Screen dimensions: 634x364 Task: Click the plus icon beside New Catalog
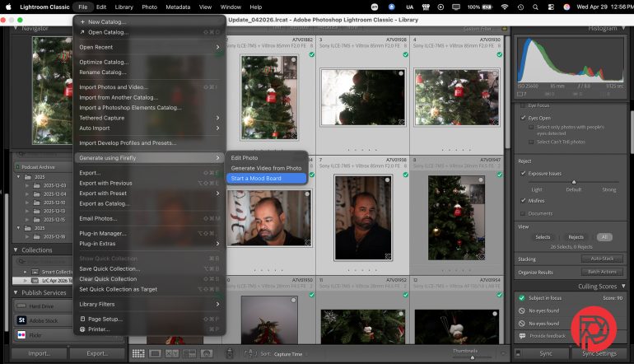pos(82,22)
